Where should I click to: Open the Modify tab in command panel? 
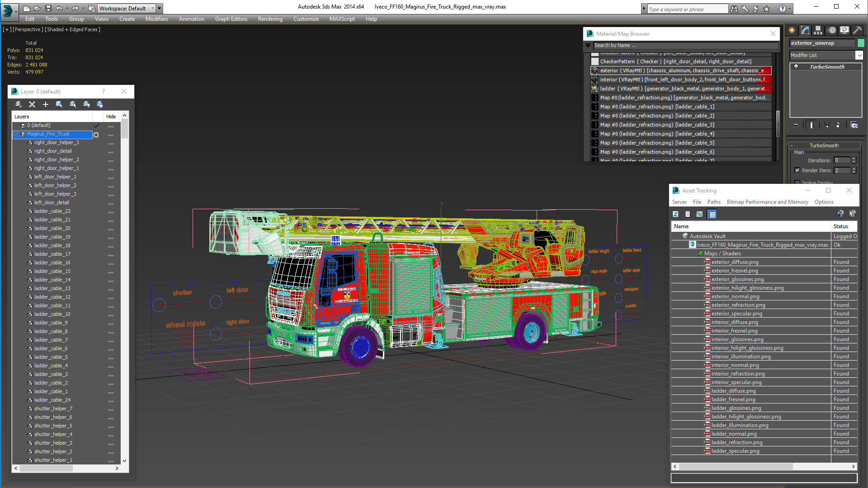coord(805,30)
